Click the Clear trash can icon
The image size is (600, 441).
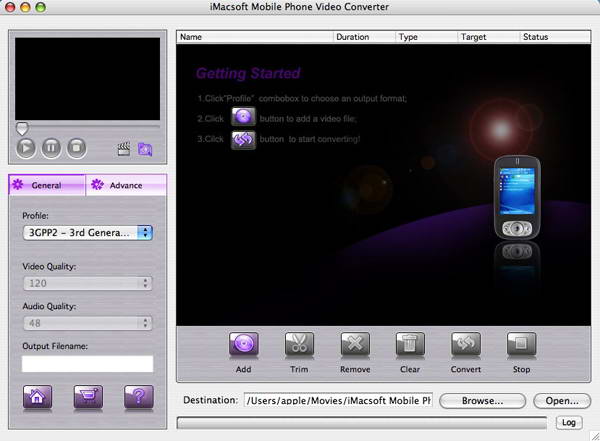[x=410, y=344]
